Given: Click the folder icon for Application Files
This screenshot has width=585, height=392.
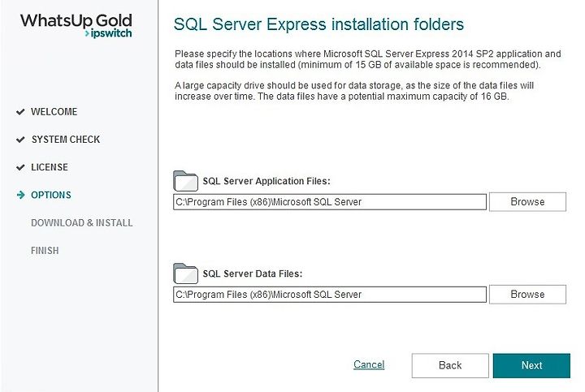Looking at the screenshot, I should [185, 181].
